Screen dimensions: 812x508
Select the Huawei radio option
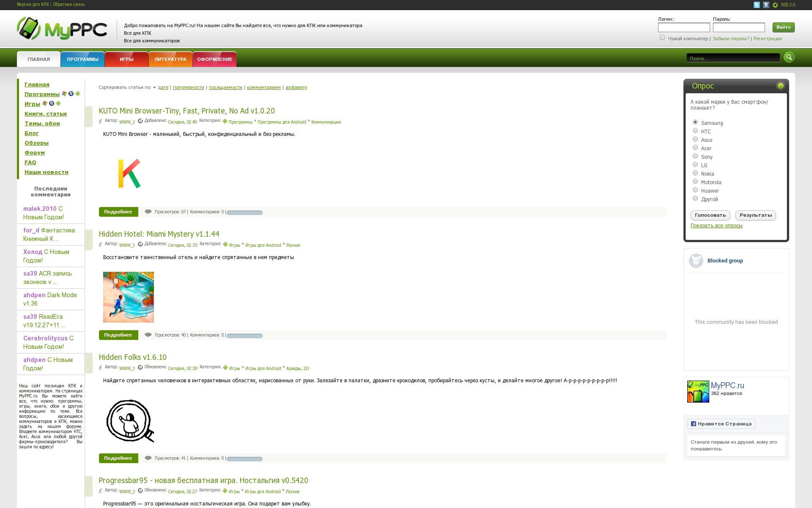coord(695,190)
